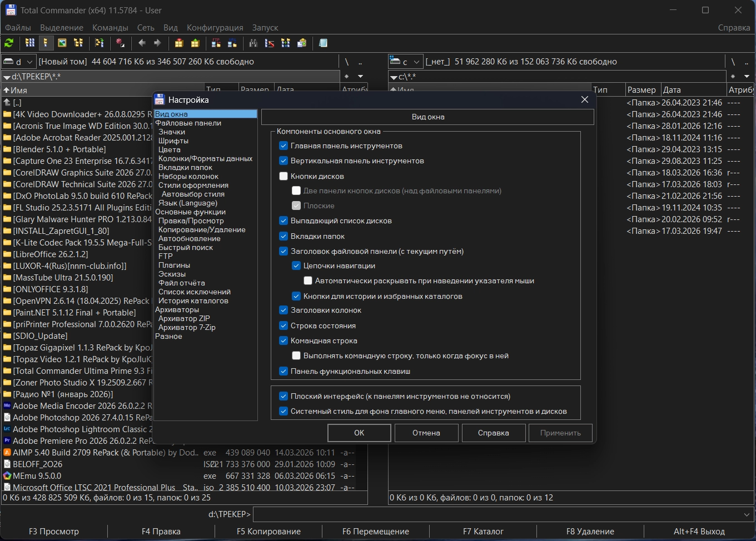Click the thumbnail view toolbar icon

62,43
